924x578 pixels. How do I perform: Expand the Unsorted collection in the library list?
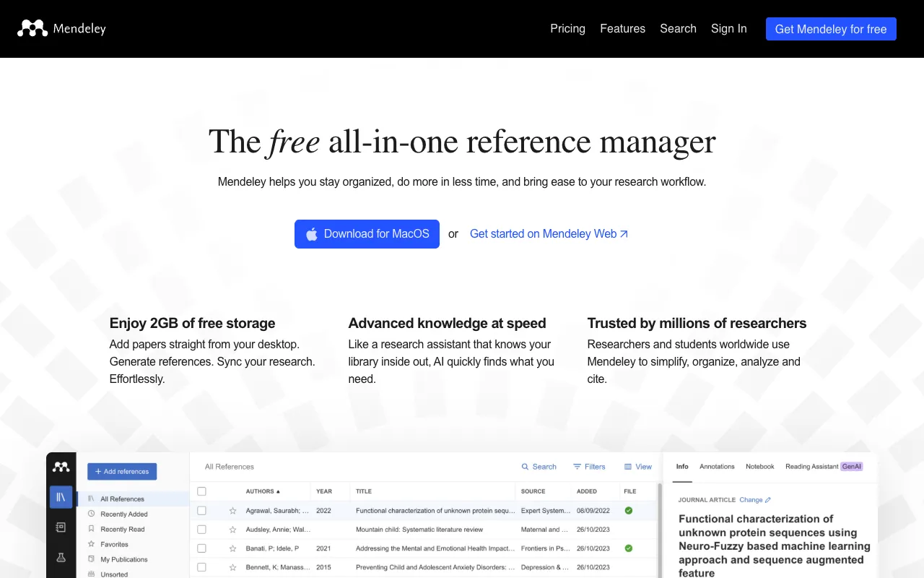tap(114, 574)
